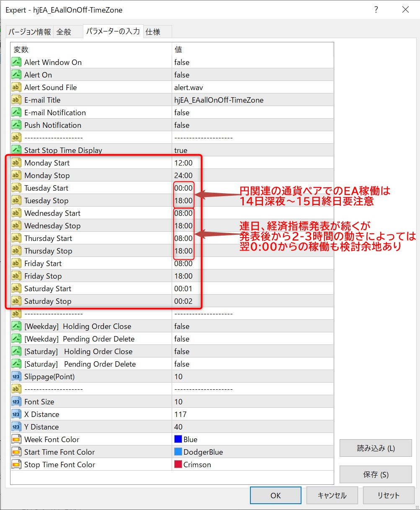
Task: Switch to the バージョン情報 tab
Action: pos(30,32)
